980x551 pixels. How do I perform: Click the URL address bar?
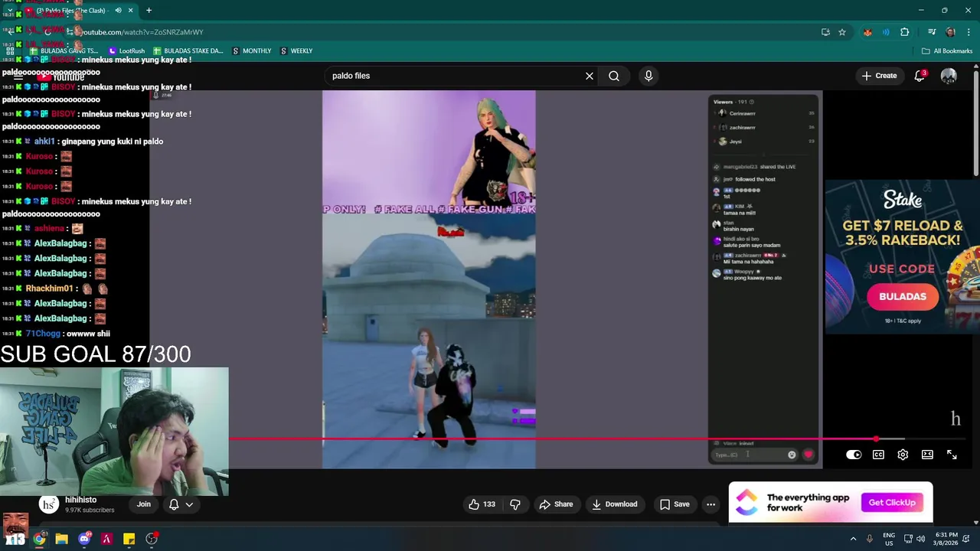(x=444, y=32)
